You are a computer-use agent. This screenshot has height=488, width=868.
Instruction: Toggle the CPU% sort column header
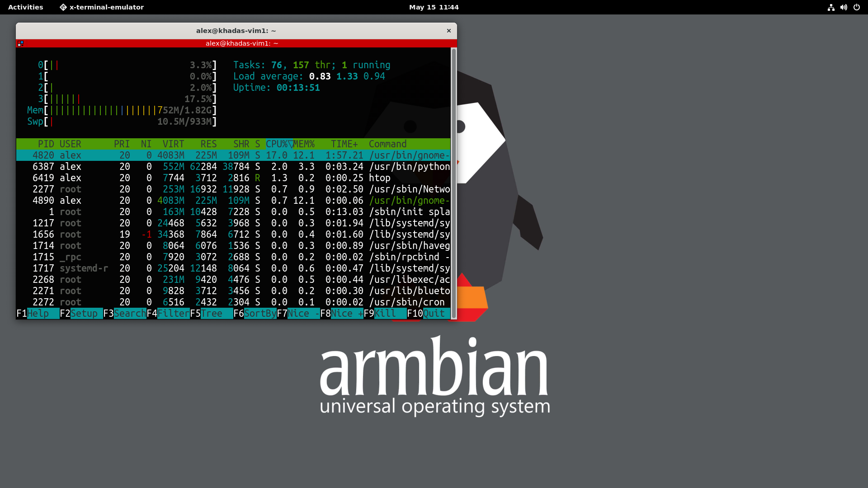tap(279, 144)
